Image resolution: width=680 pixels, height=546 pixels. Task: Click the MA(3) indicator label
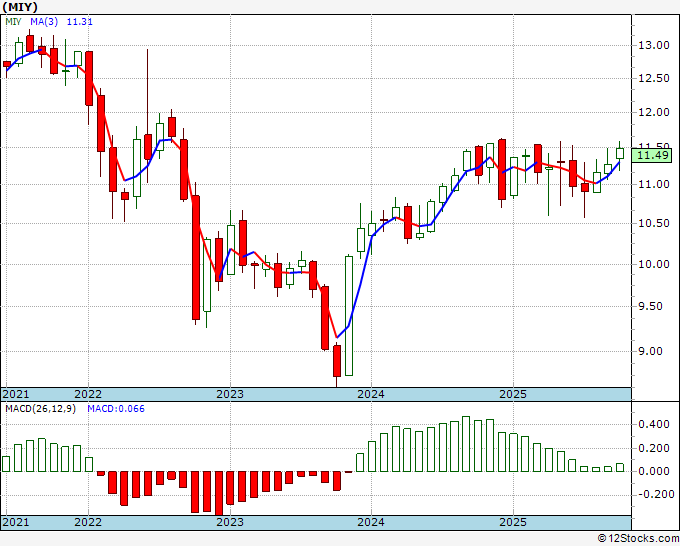[x=44, y=21]
